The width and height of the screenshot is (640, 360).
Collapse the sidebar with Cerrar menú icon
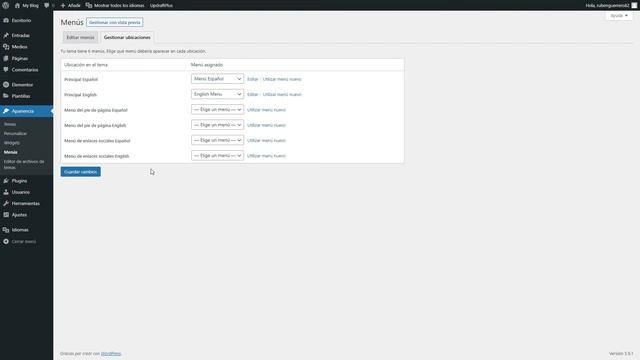(6, 242)
